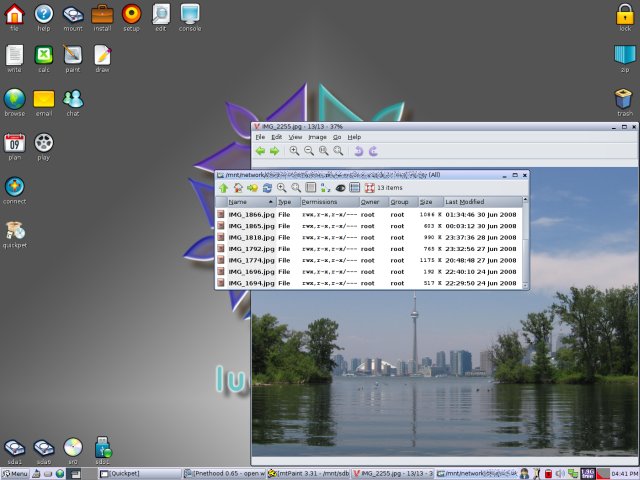
Task: Sort the file list by Name column
Action: click(x=238, y=202)
